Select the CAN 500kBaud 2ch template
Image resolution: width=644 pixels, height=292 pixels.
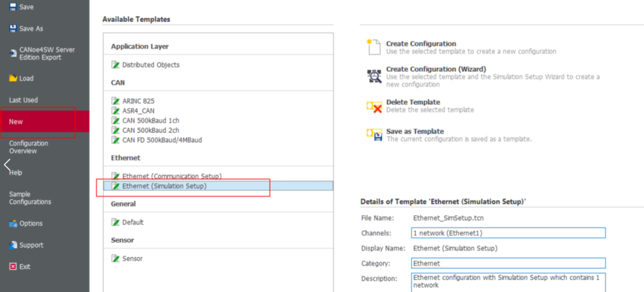pyautogui.click(x=151, y=130)
